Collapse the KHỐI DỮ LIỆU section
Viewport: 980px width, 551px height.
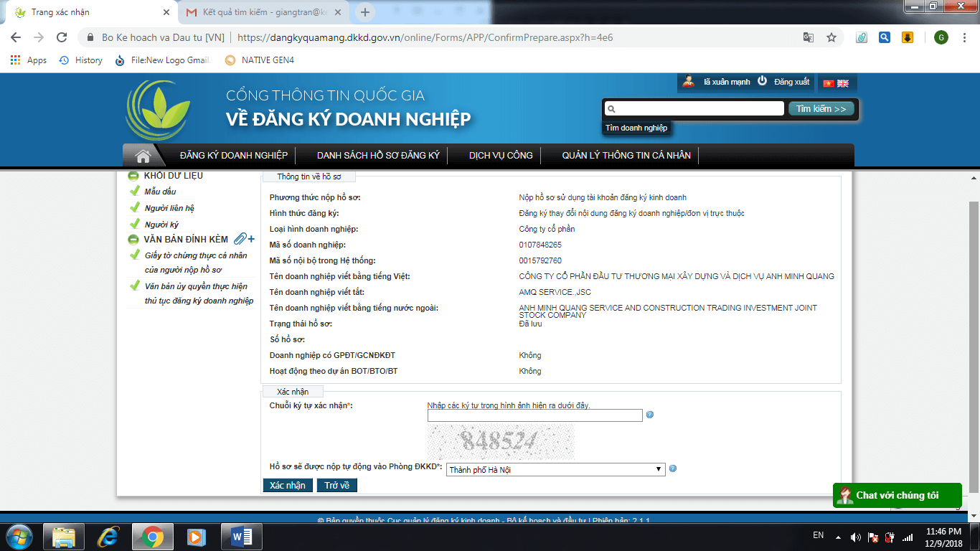(x=133, y=176)
